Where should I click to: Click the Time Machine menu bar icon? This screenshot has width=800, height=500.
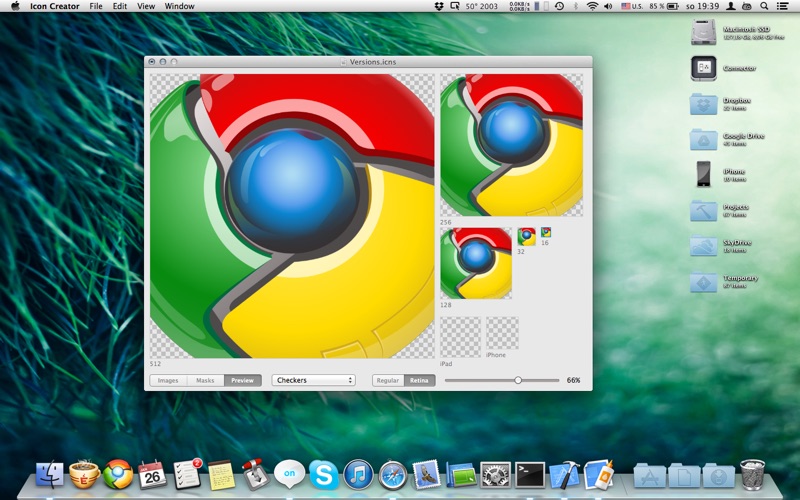coord(559,6)
